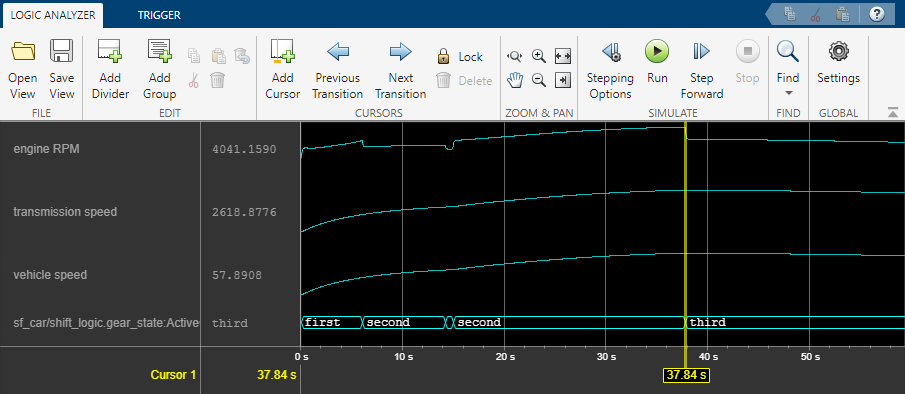The image size is (905, 394).
Task: Click the scroll to end icon
Action: pos(563,80)
